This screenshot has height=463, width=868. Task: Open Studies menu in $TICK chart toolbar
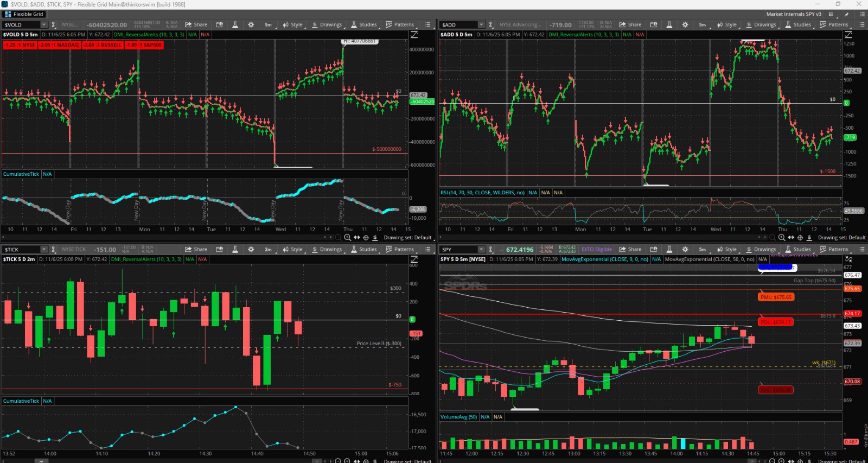[x=363, y=249]
